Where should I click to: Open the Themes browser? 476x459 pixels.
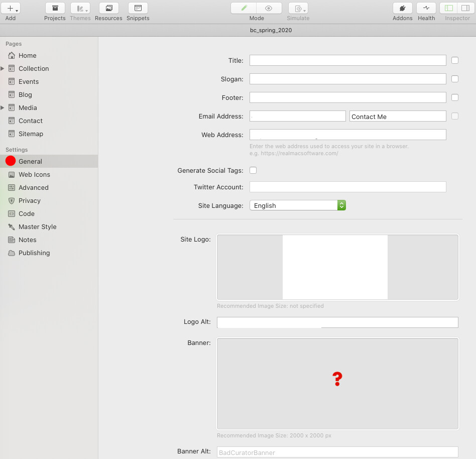coord(80,8)
